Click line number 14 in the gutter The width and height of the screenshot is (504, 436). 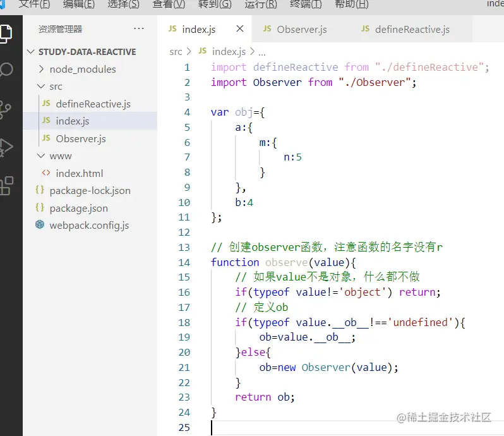[184, 262]
